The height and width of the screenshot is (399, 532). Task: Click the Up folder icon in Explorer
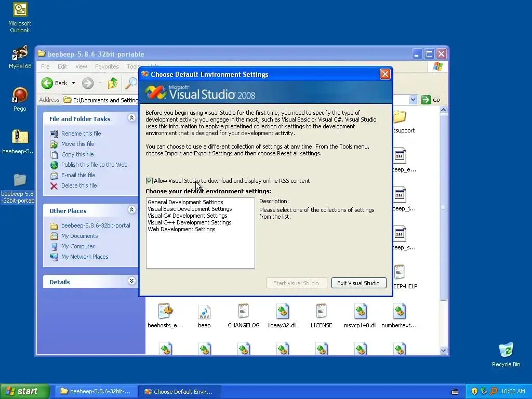coord(112,83)
